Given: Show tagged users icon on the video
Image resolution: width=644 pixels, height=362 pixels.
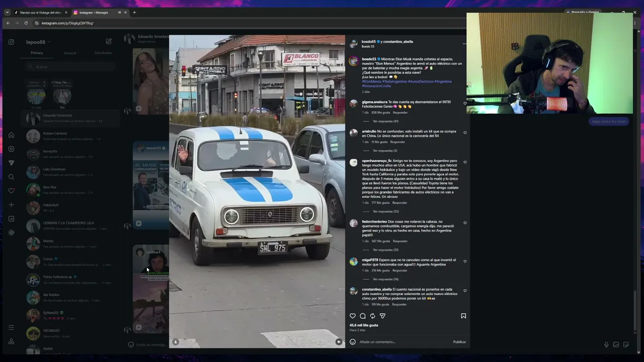Looking at the screenshot, I should [x=176, y=342].
